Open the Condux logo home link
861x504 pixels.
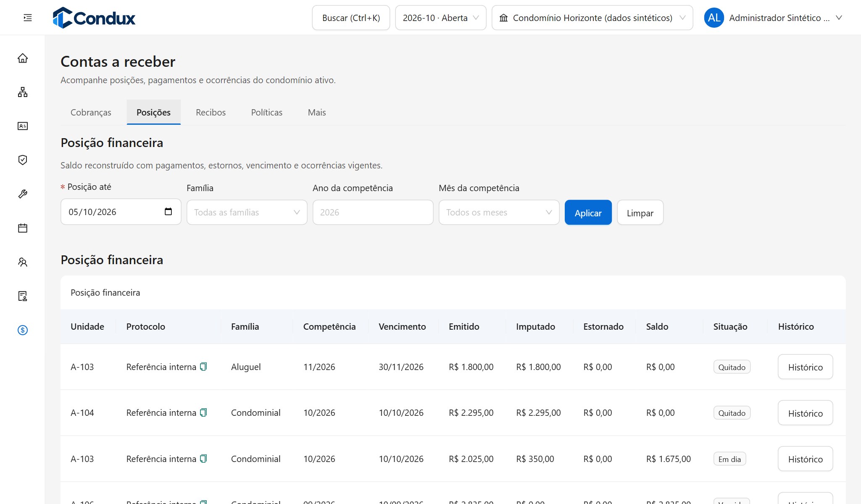coord(94,18)
